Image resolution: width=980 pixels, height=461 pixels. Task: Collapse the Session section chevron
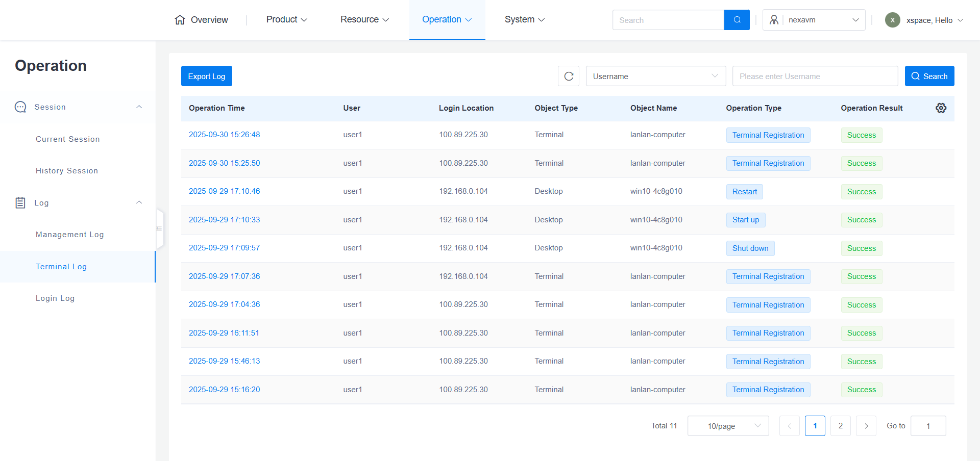(139, 107)
